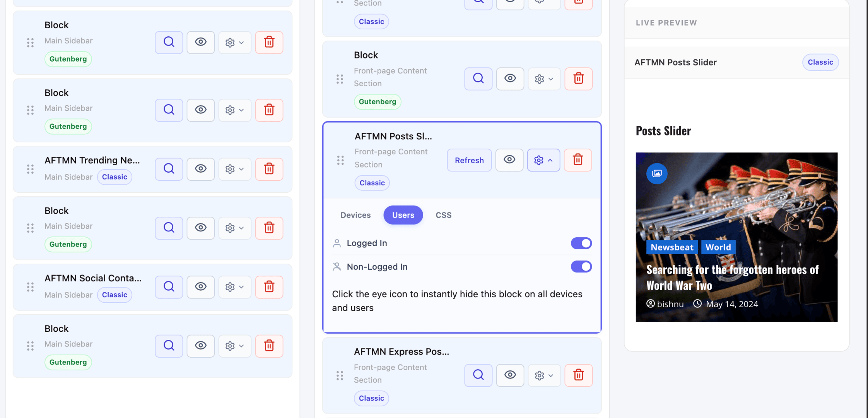The width and height of the screenshot is (868, 418).
Task: Open author bishnu link in preview
Action: click(670, 304)
